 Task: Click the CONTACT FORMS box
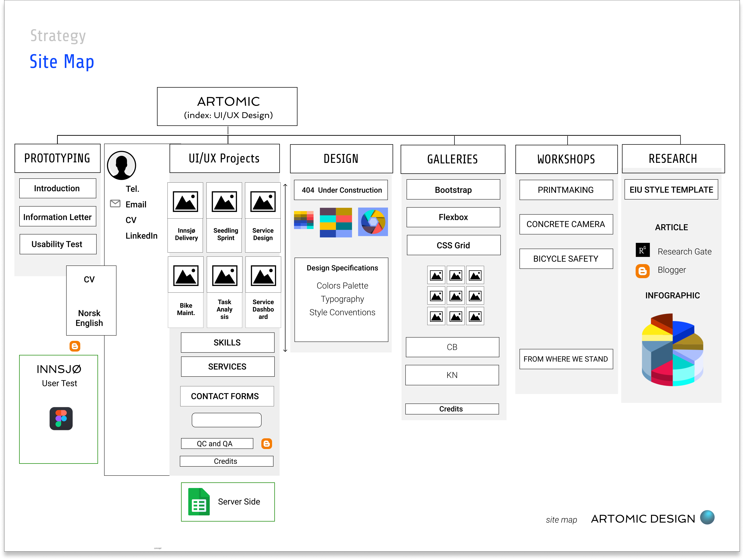(x=227, y=396)
